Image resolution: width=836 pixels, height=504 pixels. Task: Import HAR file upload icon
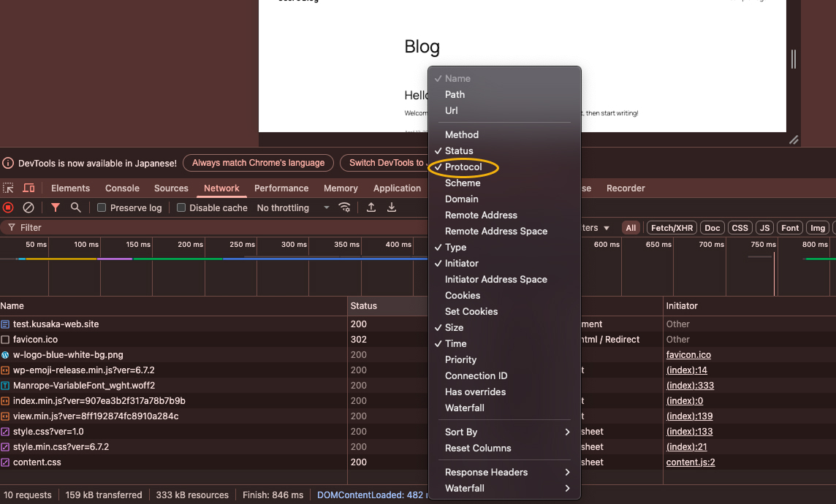pos(371,207)
